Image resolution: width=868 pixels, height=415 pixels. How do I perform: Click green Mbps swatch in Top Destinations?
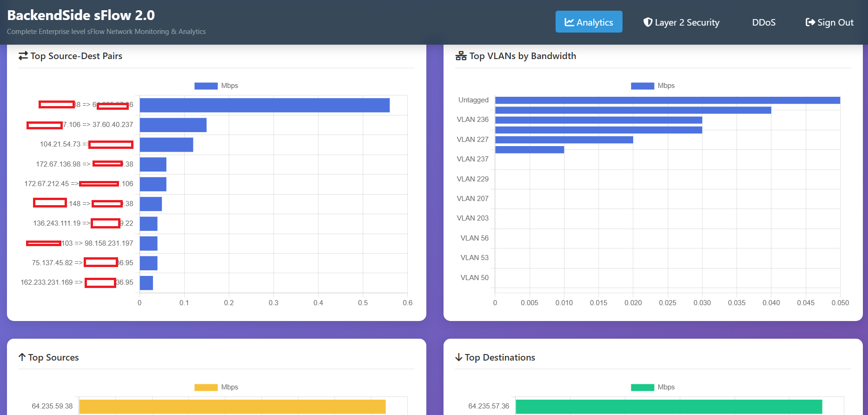(x=642, y=387)
